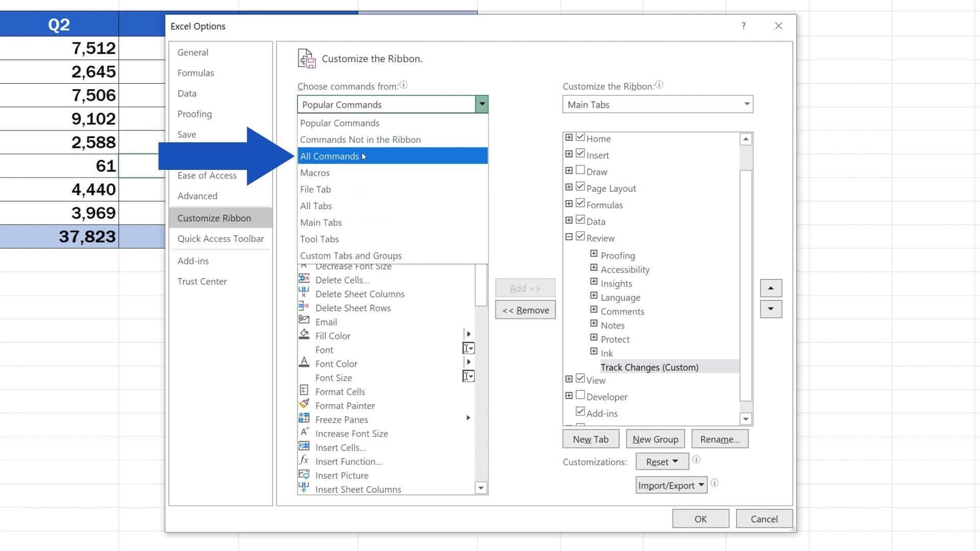The image size is (980, 551).
Task: Click the Insert Picture command icon
Action: [304, 475]
